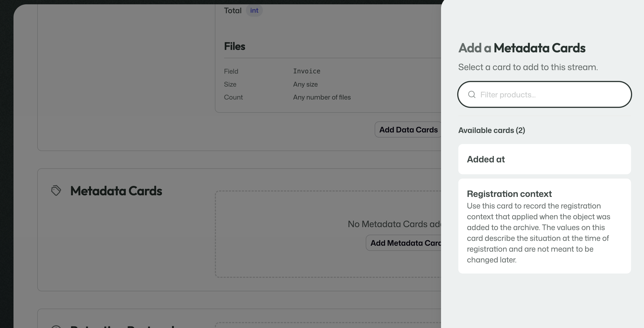Click the Invoice field value
This screenshot has height=328, width=644.
307,71
